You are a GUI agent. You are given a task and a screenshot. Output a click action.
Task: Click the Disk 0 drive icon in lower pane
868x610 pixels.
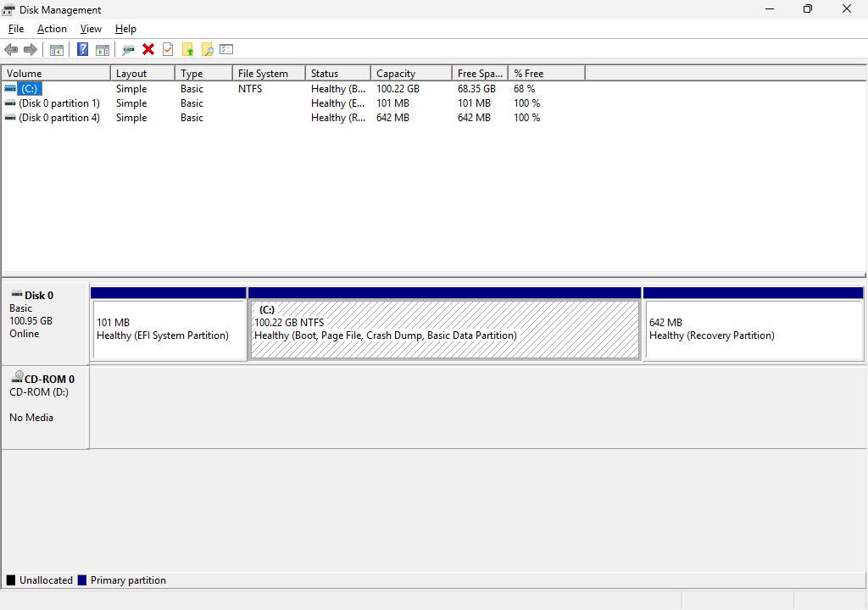click(17, 294)
